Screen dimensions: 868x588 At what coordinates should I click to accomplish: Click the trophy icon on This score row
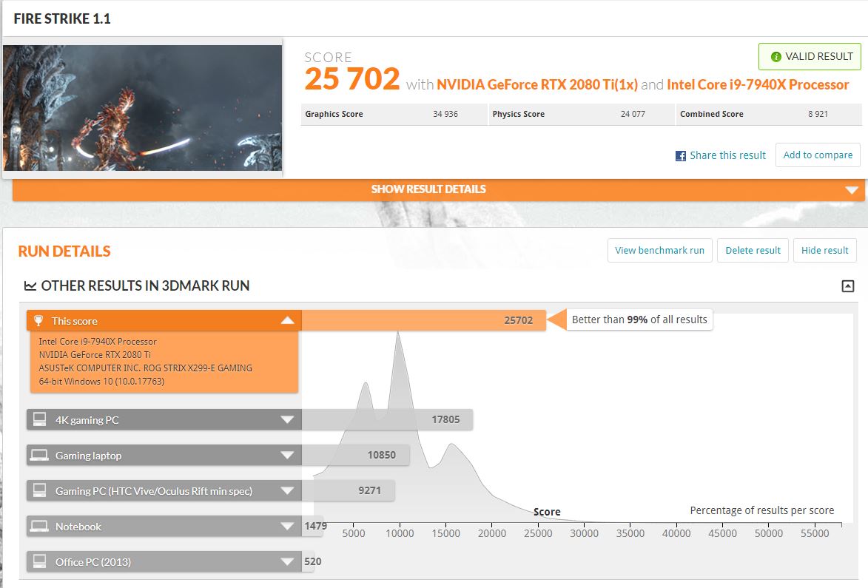[x=38, y=321]
